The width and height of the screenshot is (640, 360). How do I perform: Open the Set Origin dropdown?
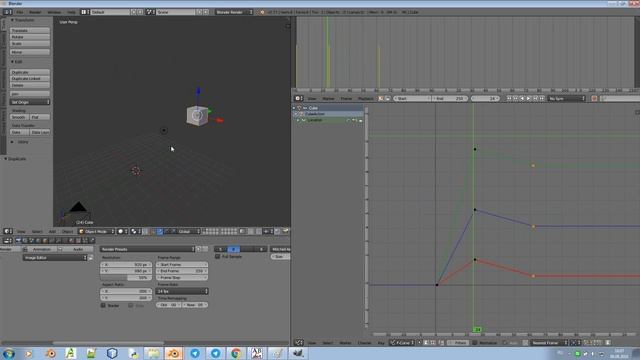(30, 102)
